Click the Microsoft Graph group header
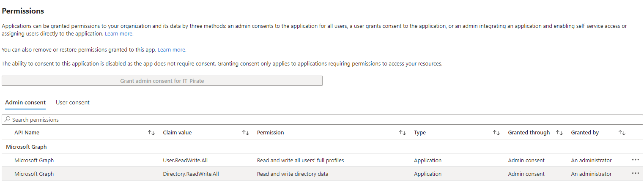Viewport: 644px width, 183px height. click(x=26, y=147)
